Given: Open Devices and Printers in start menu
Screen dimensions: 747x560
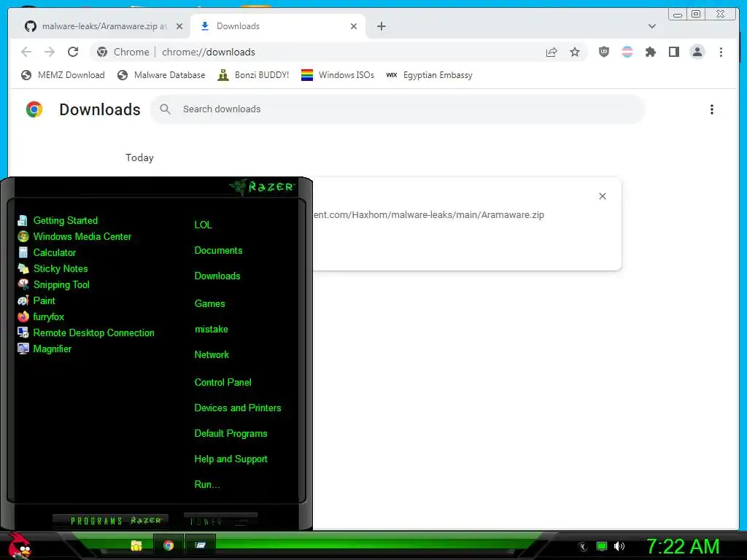Looking at the screenshot, I should click(x=238, y=408).
